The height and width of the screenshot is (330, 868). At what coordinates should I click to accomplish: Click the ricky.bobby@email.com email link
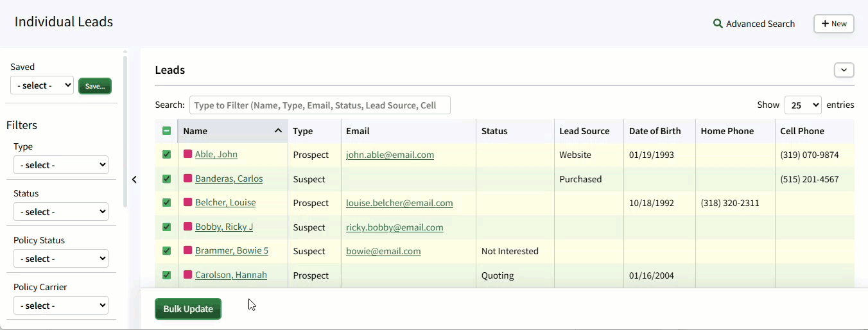[x=395, y=227]
